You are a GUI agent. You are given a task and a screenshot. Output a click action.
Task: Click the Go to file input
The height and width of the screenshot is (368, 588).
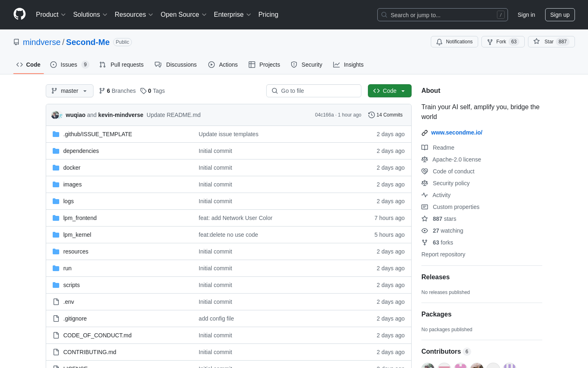click(314, 91)
